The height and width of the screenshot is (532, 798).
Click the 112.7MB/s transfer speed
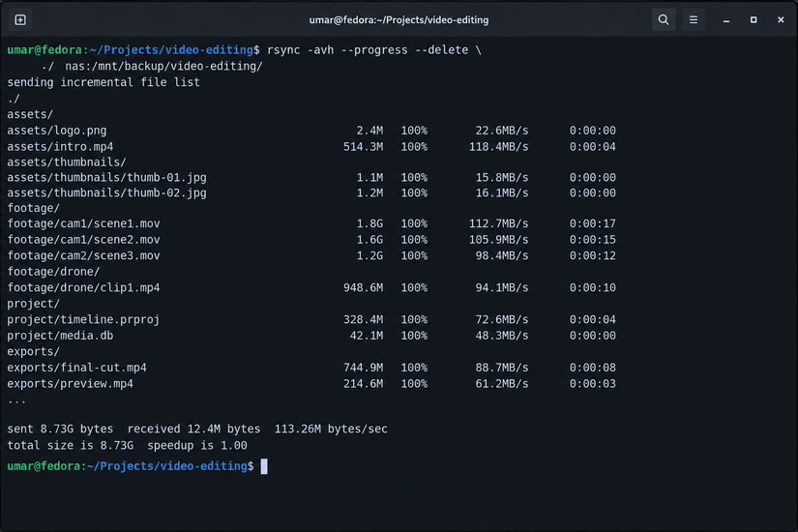click(499, 223)
